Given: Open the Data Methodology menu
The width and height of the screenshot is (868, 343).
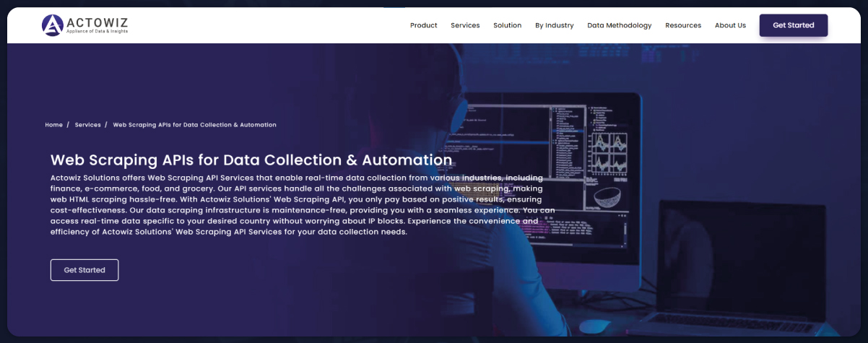Looking at the screenshot, I should tap(620, 25).
